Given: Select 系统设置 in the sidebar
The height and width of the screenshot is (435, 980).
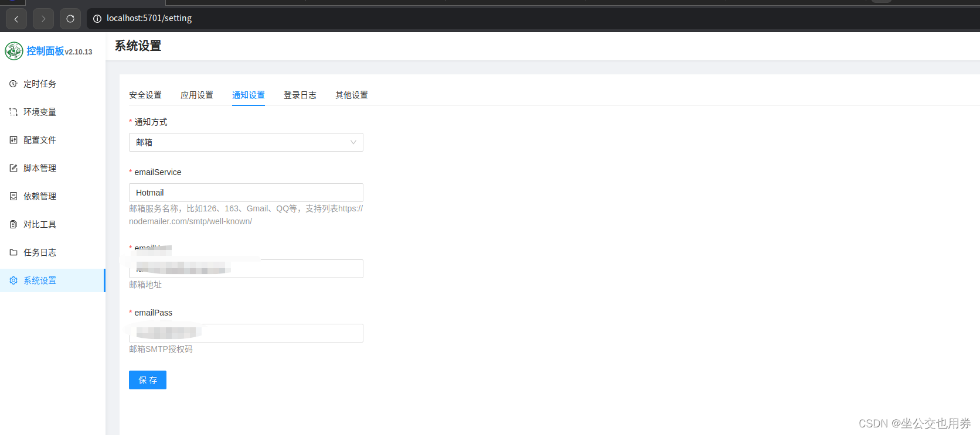Looking at the screenshot, I should coord(53,280).
